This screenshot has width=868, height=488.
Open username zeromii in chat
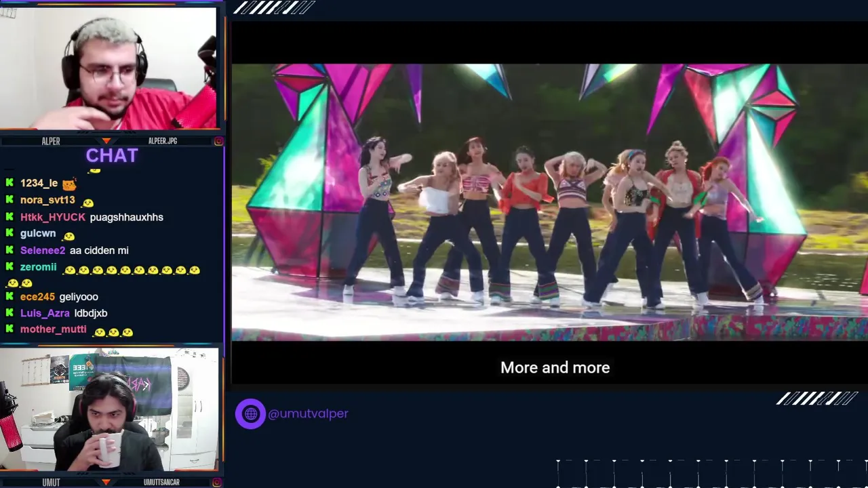coord(38,267)
